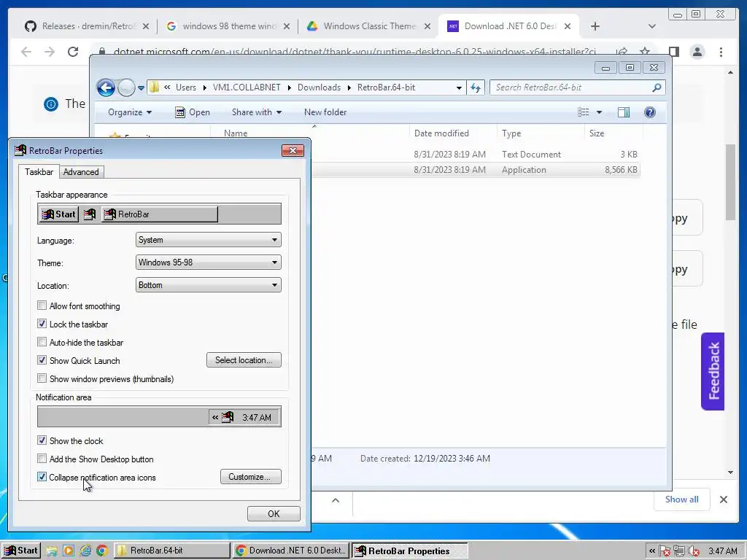The width and height of the screenshot is (747, 560).
Task: Click Downloads in the Explorer breadcrumb
Action: [x=320, y=87]
